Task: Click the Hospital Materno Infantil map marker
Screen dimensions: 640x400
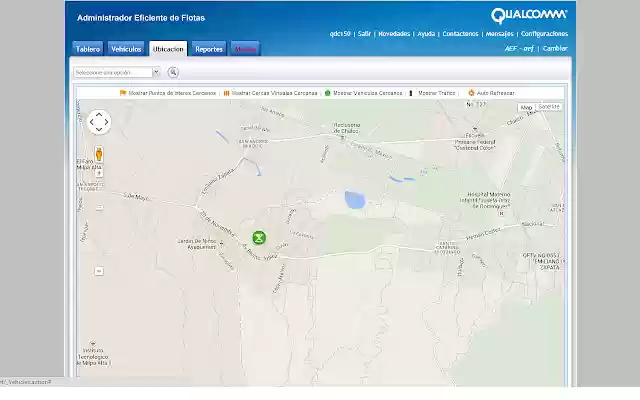Action: click(501, 213)
